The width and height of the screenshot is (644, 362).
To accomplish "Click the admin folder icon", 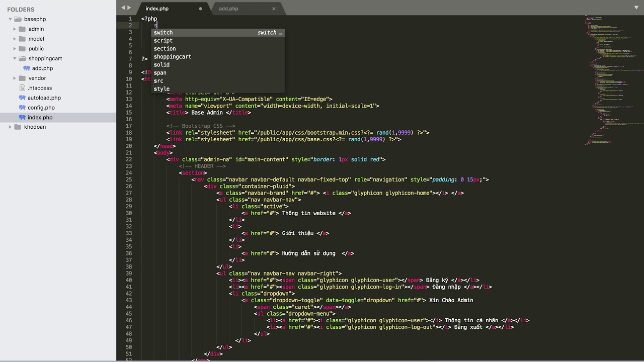I will [x=22, y=29].
